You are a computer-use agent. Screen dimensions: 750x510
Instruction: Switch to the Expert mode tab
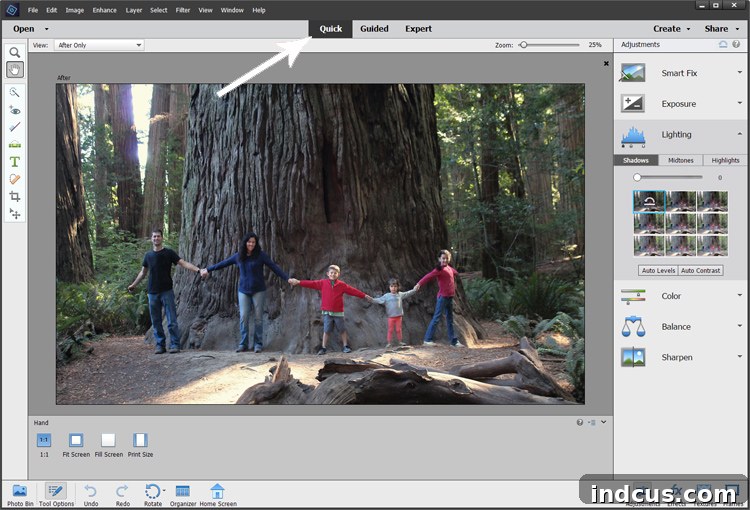(419, 29)
